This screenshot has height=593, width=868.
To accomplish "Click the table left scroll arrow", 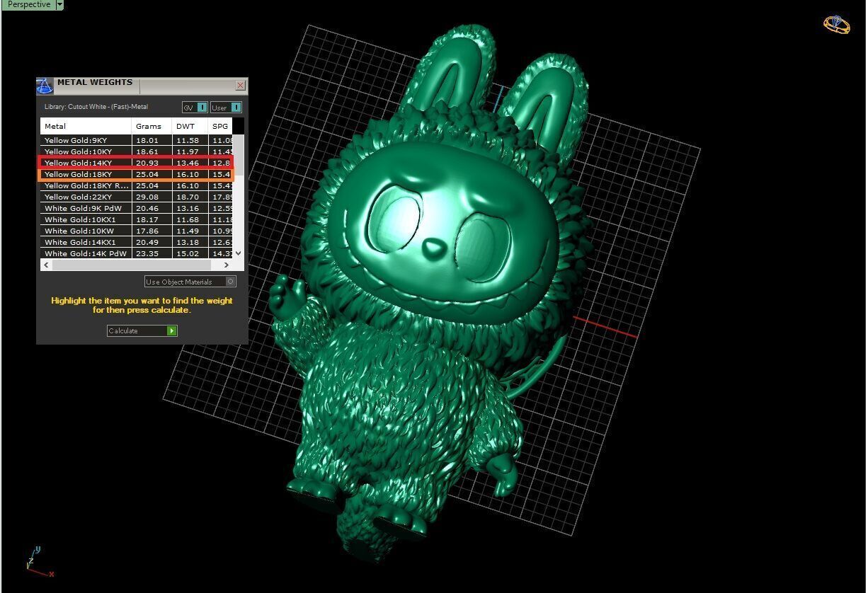I will click(x=46, y=265).
